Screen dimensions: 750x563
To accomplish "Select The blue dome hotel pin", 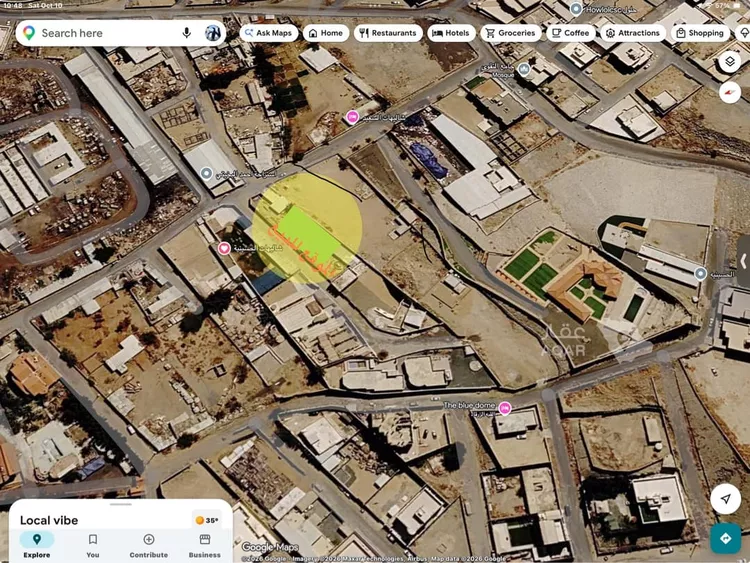I will click(x=505, y=408).
